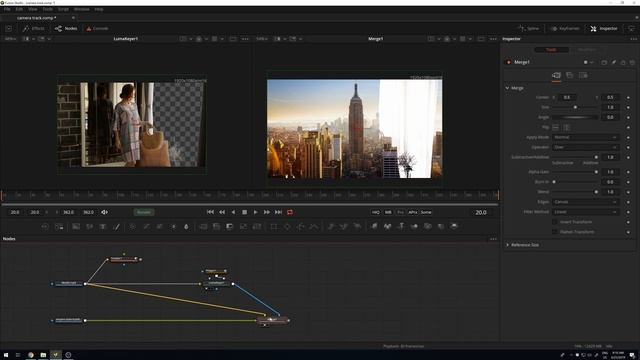Add a Rectangle mask from the toolbar
640x360 pixels.
point(273,227)
